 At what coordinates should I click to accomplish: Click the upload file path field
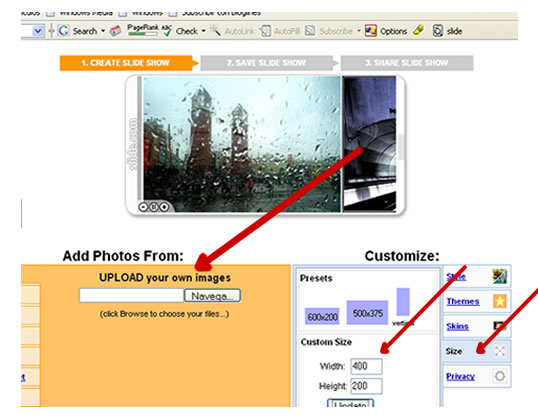132,295
